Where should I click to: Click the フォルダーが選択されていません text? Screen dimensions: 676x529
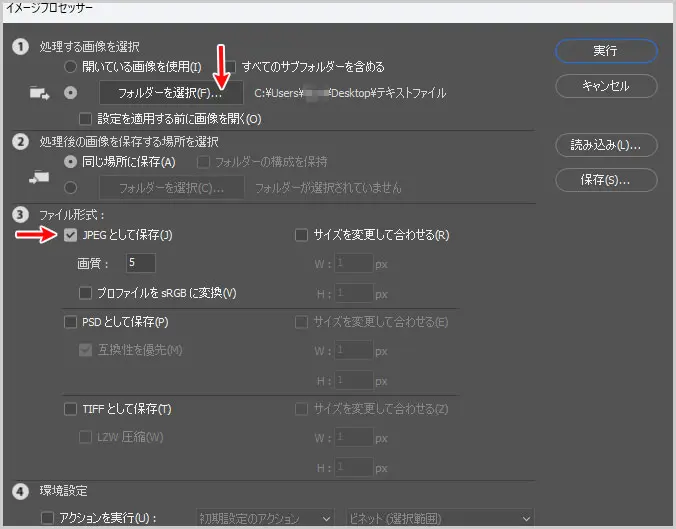(x=328, y=188)
